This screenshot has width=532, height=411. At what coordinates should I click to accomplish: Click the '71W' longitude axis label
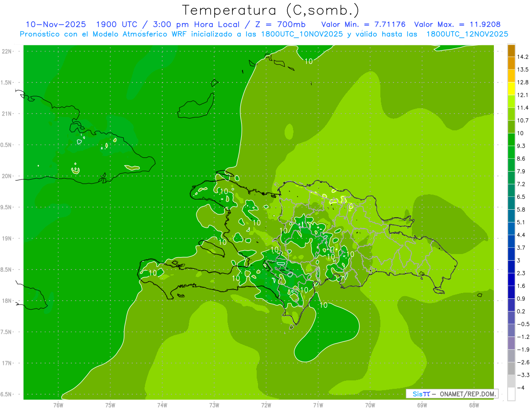tap(318, 405)
